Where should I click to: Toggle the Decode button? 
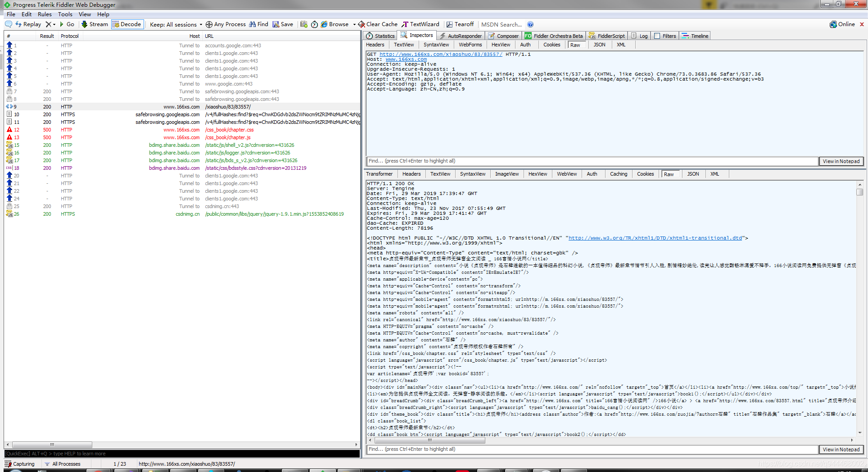click(127, 24)
